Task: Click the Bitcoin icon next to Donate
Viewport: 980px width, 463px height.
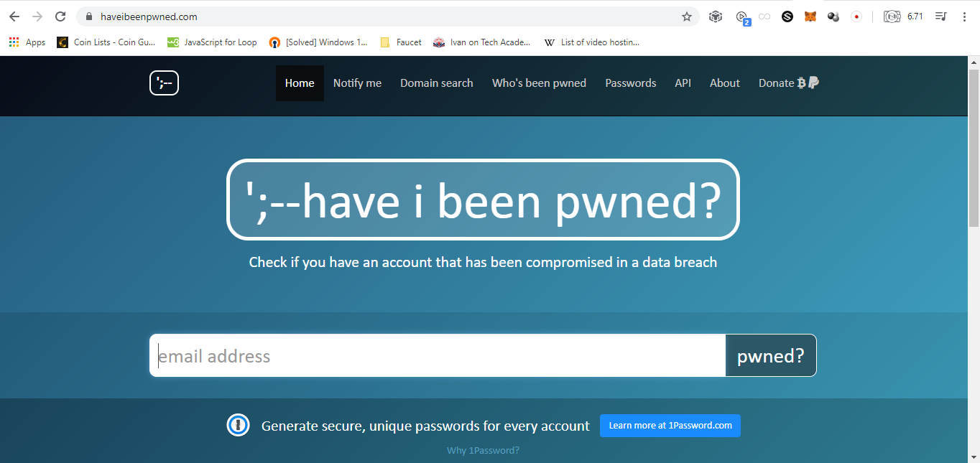Action: pyautogui.click(x=801, y=83)
